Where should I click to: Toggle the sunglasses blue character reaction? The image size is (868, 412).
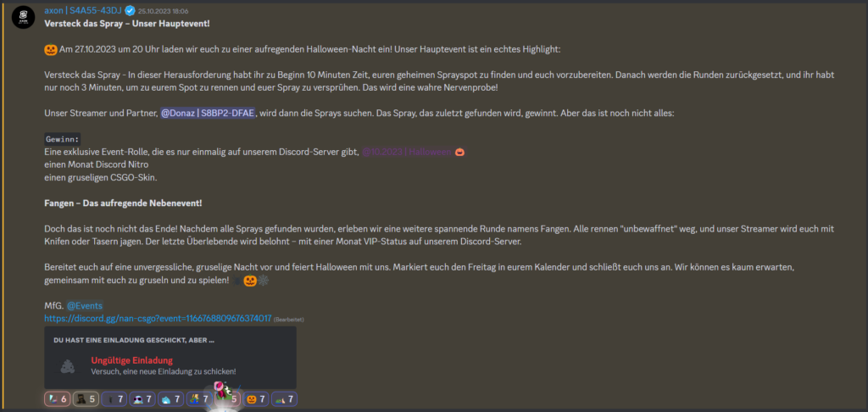[x=142, y=398]
